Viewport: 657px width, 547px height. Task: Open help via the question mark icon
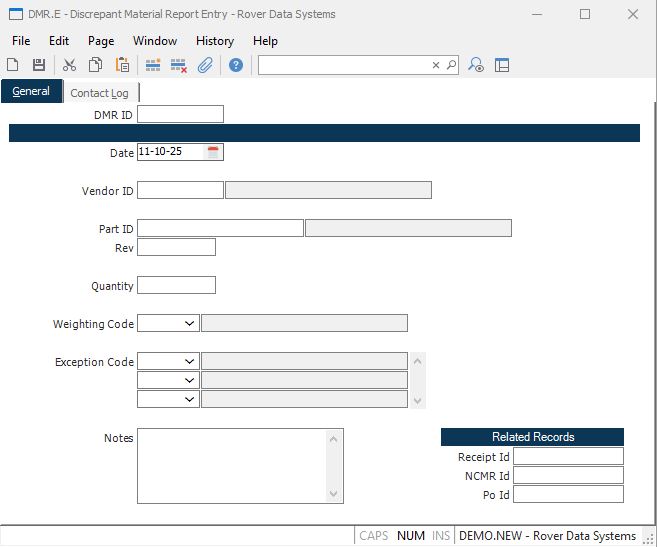tap(236, 65)
